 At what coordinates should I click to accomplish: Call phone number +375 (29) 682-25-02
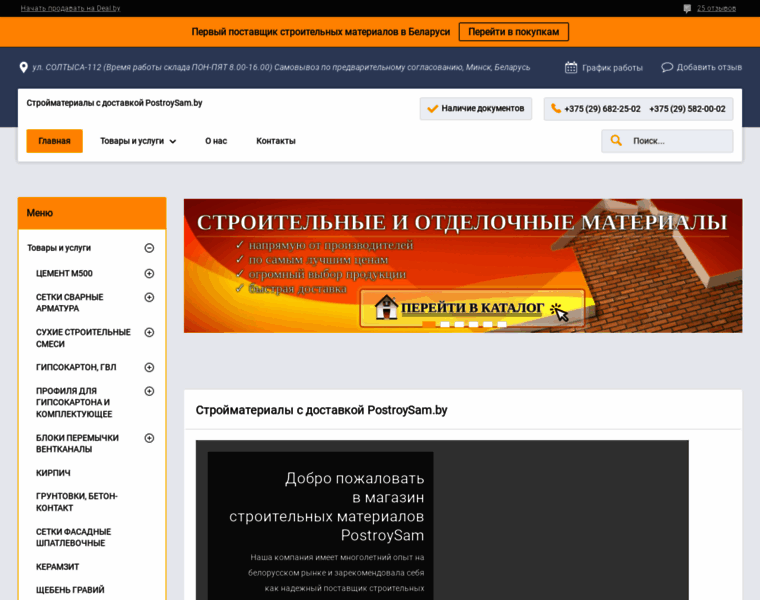pyautogui.click(x=602, y=109)
